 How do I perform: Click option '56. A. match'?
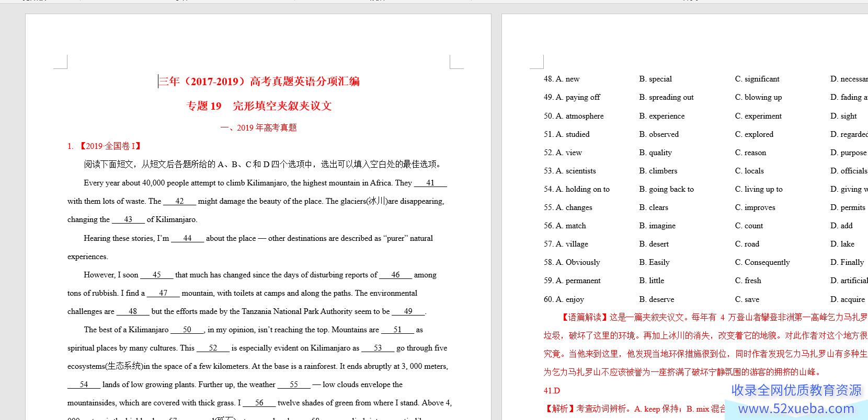point(565,226)
